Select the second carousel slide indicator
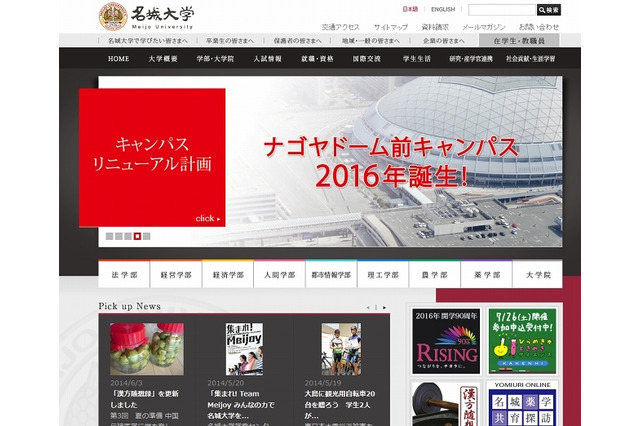The image size is (640, 426). [119, 236]
